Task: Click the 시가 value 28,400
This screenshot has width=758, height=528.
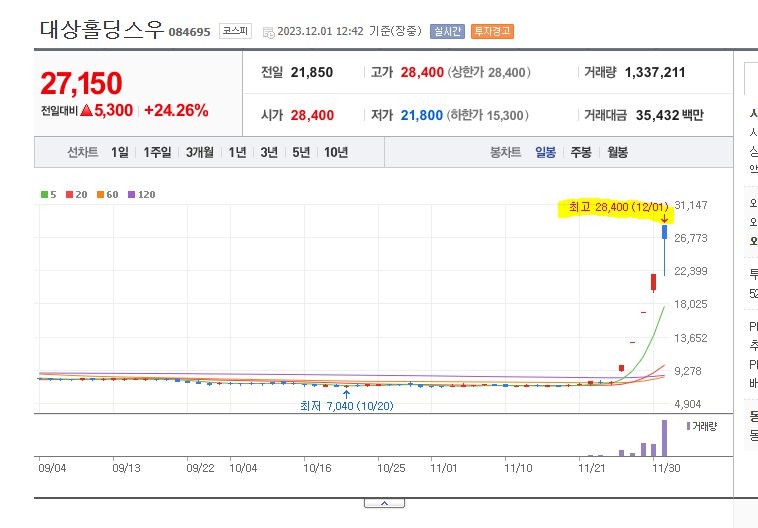Action: (x=312, y=115)
